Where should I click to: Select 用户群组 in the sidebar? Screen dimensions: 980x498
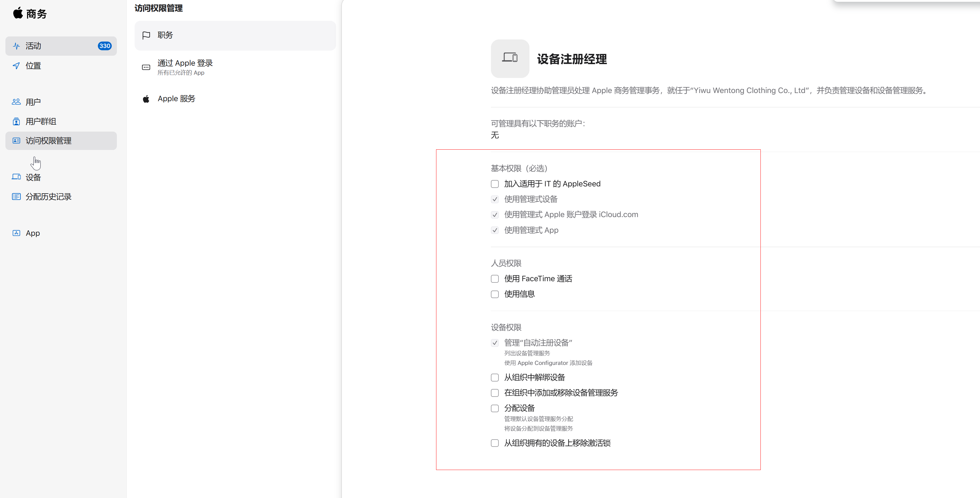click(x=61, y=121)
